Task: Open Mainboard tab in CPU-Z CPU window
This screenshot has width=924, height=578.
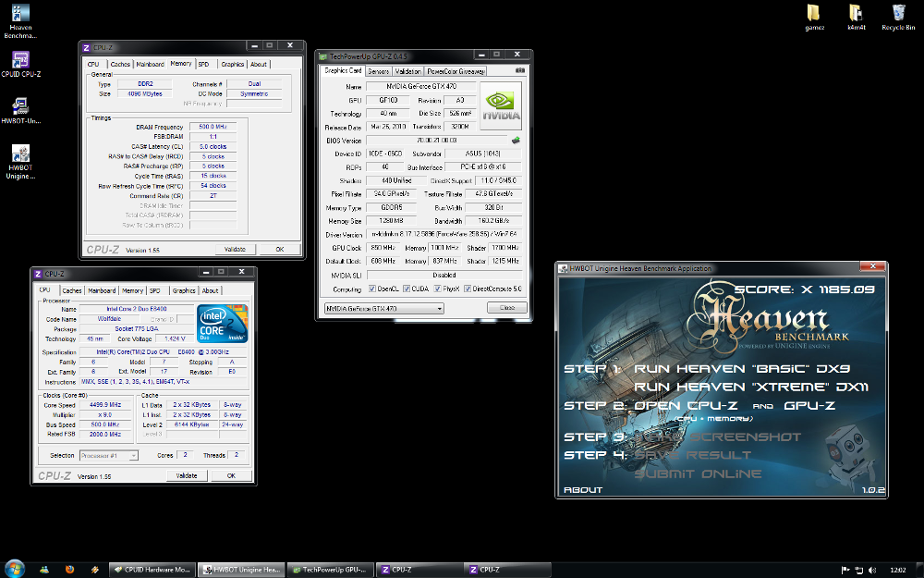Action: [x=102, y=290]
